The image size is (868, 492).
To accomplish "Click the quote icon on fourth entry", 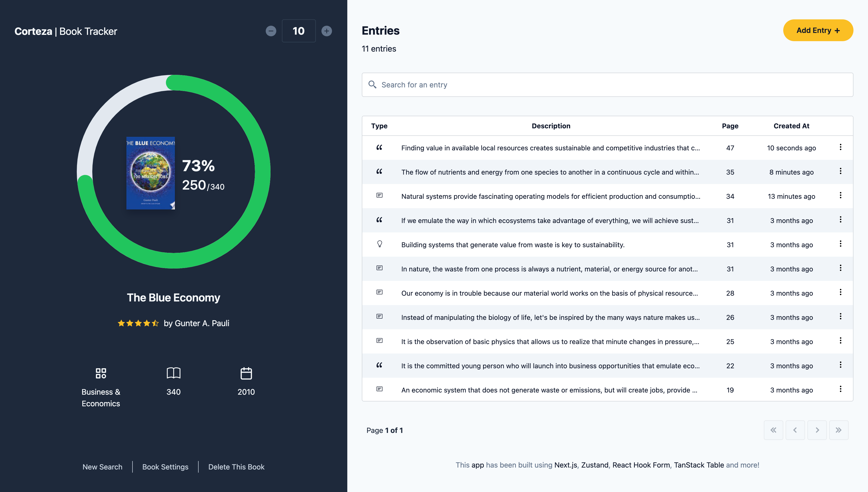I will [x=379, y=220].
